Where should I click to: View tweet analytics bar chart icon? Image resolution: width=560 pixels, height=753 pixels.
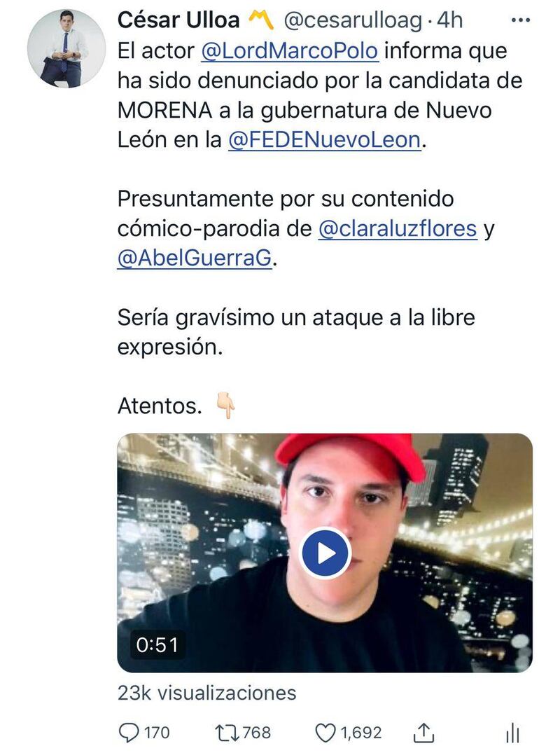pyautogui.click(x=512, y=733)
